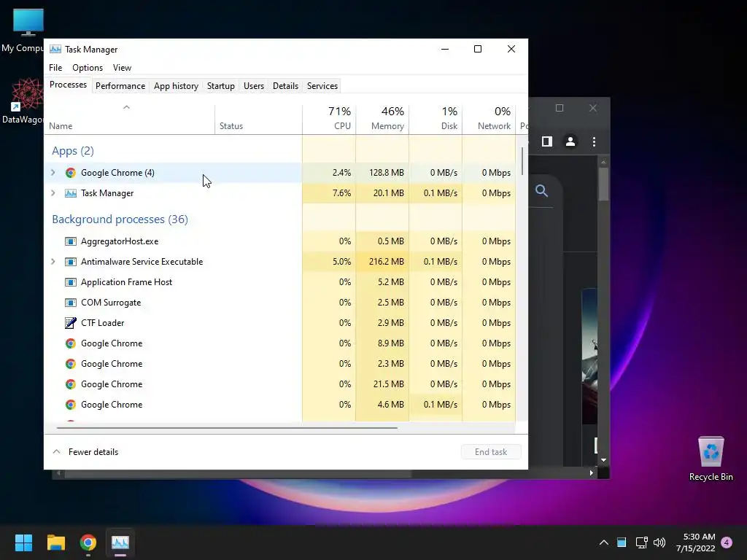Click the Task Manager horizontal scrollbar

227,427
